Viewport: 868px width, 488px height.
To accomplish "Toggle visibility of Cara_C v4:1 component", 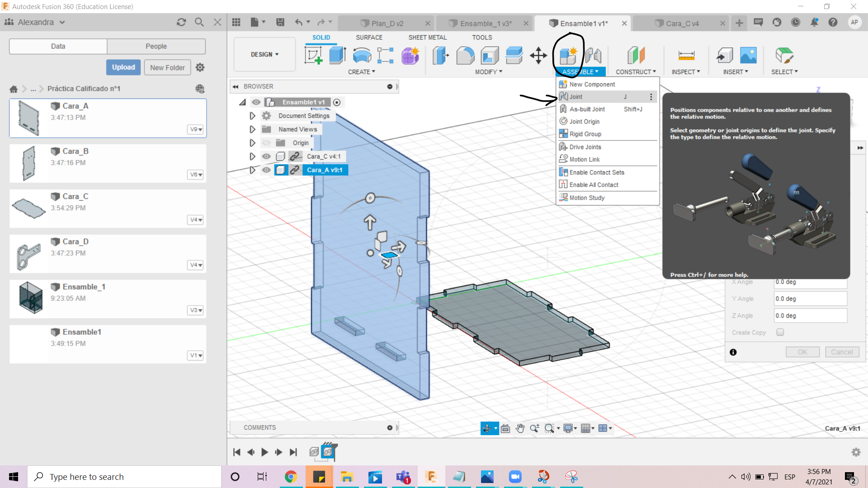I will 266,156.
